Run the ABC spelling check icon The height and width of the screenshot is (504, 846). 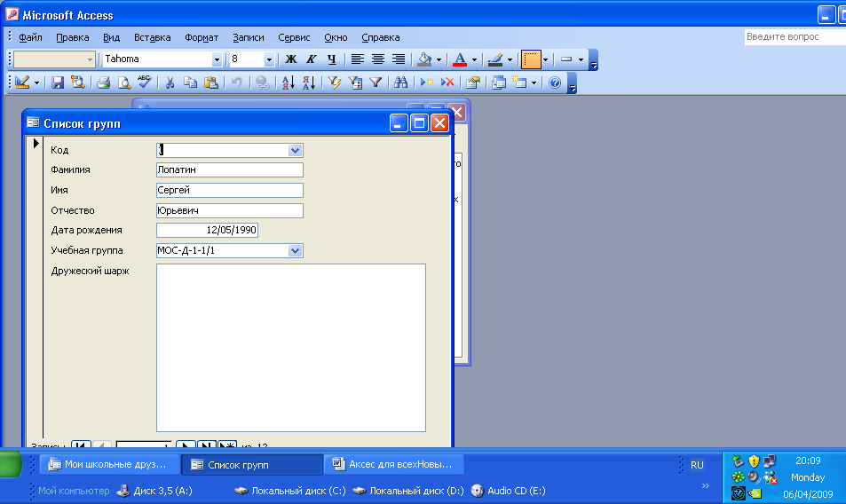tap(144, 83)
